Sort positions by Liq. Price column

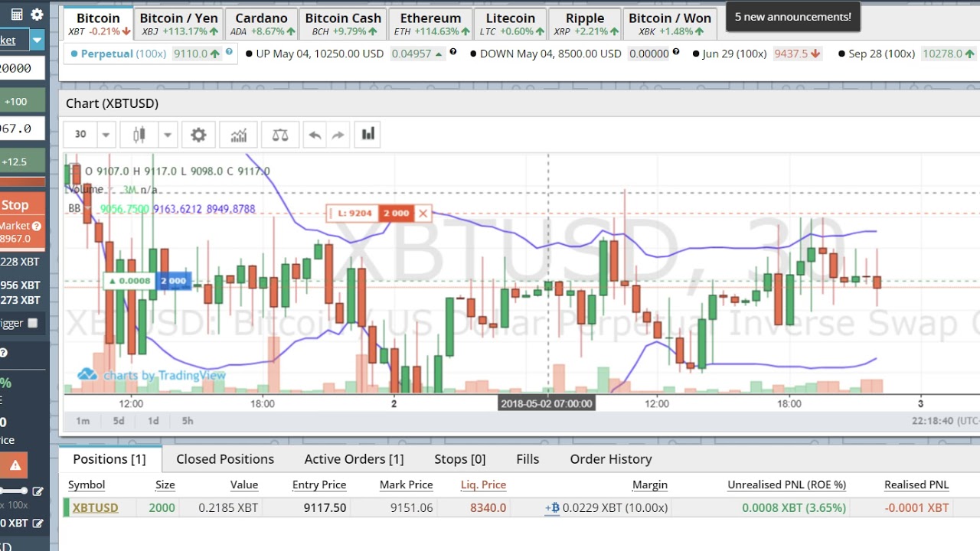coord(483,484)
